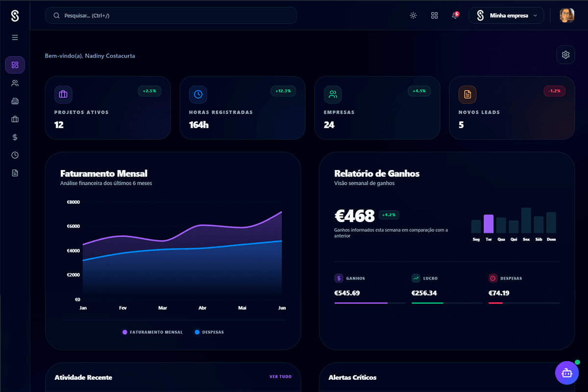588x392 pixels.
Task: Open the user profile avatar
Action: (x=567, y=16)
